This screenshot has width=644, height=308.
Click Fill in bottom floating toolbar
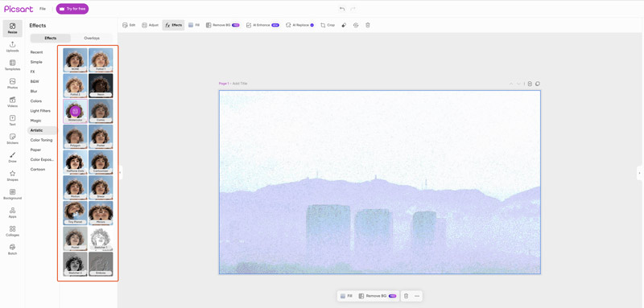click(346, 296)
